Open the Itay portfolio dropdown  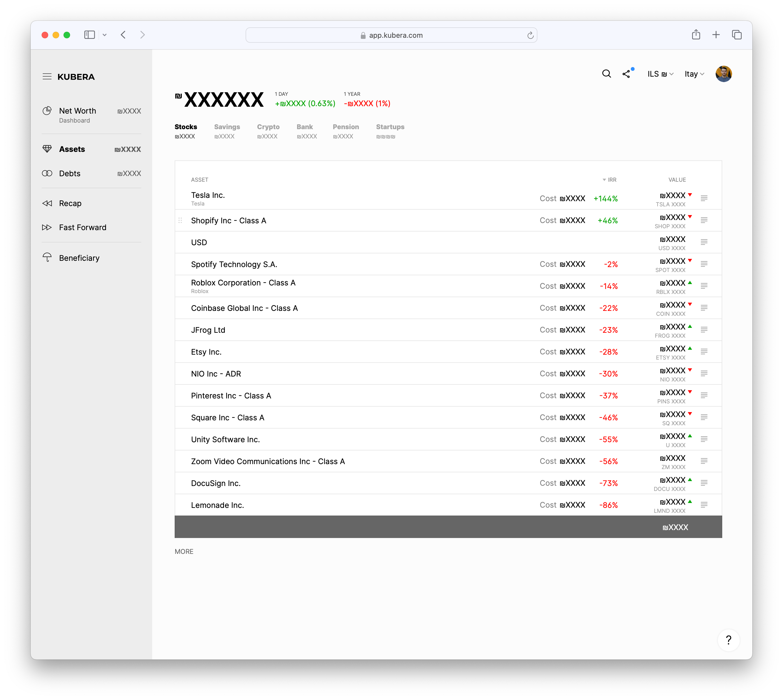click(x=694, y=74)
